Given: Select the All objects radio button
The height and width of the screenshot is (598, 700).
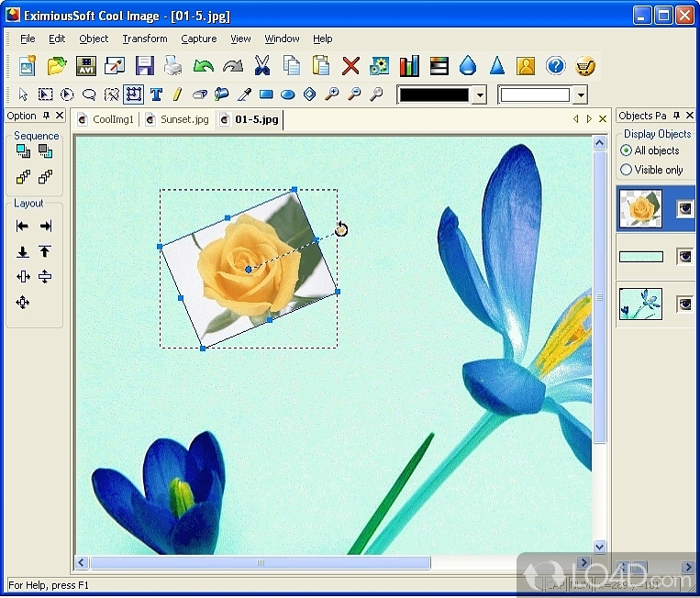Looking at the screenshot, I should [x=626, y=150].
